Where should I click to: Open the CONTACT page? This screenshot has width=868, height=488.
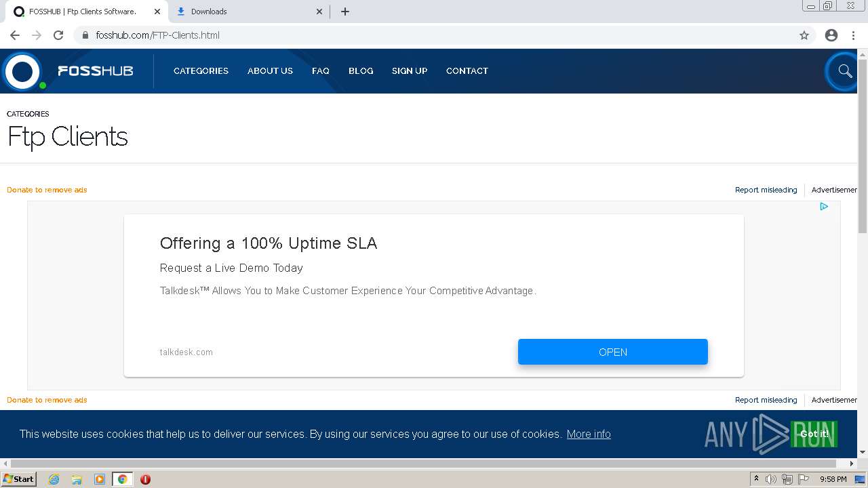(x=467, y=70)
